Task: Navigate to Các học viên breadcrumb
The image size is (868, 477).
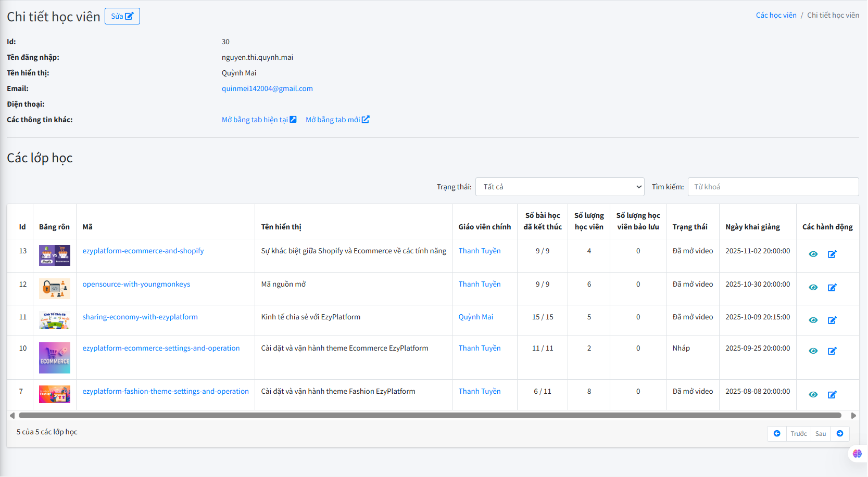Action: pos(776,15)
